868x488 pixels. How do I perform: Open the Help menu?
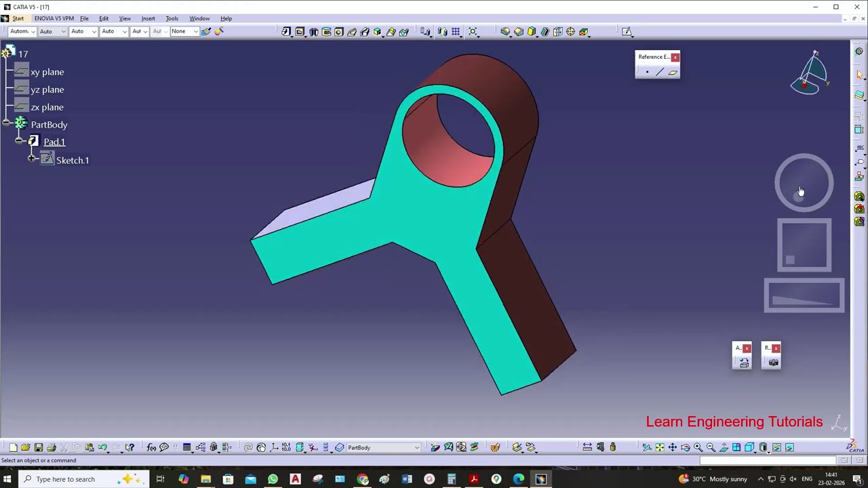click(x=226, y=18)
